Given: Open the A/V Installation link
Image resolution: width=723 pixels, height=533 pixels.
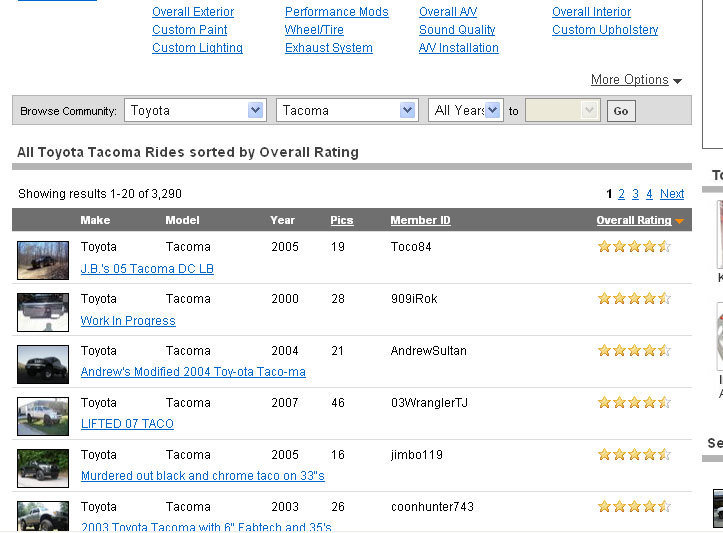Looking at the screenshot, I should click(458, 47).
